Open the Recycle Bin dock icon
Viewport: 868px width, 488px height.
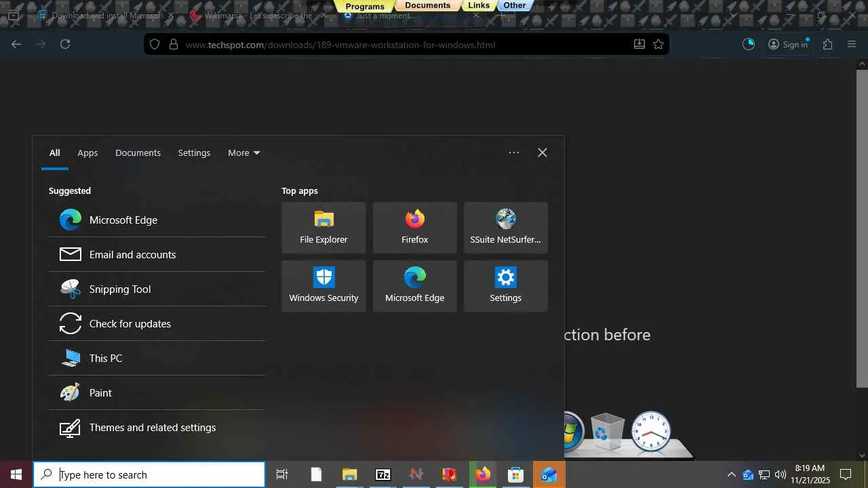click(606, 432)
